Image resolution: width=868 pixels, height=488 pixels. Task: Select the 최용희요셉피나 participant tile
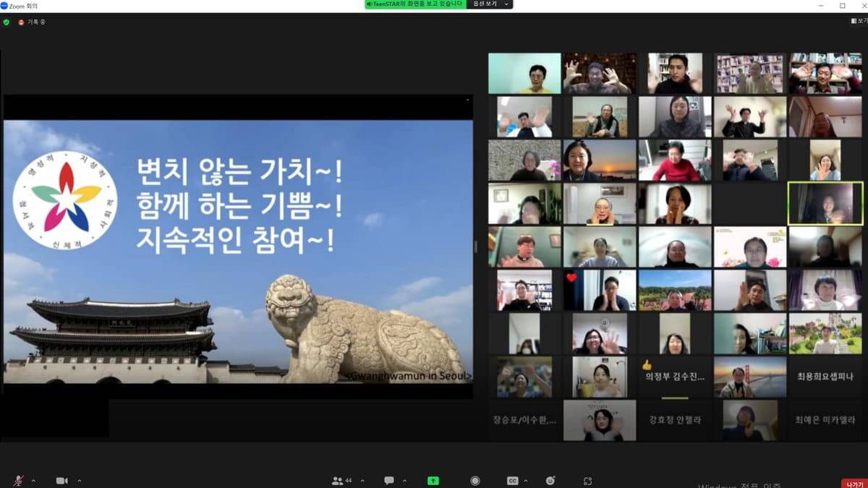click(x=825, y=377)
